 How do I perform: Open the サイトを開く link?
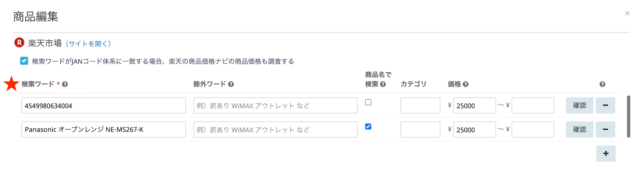(88, 44)
